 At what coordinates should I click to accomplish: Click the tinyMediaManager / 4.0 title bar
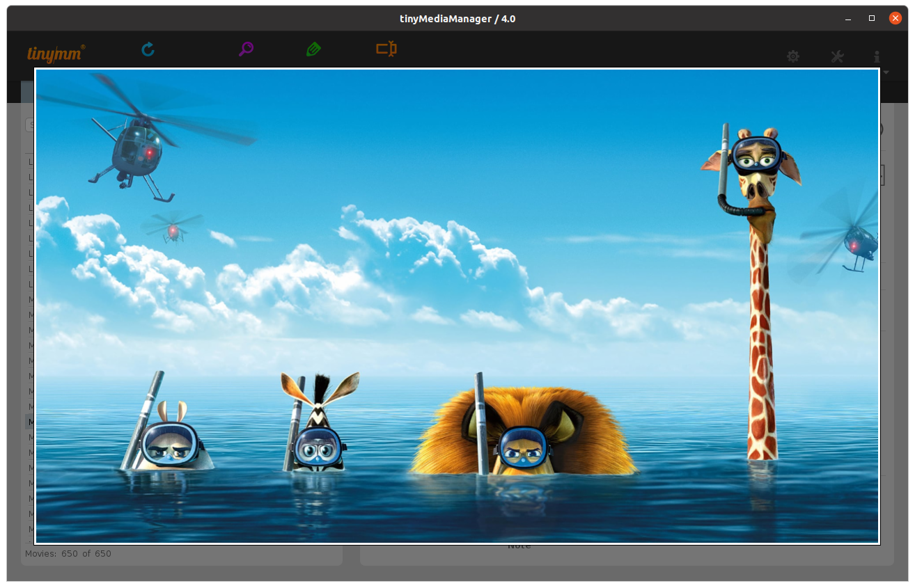tap(457, 19)
